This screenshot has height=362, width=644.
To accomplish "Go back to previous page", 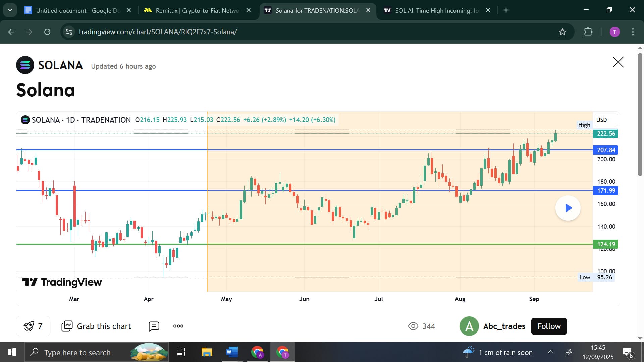I will (11, 32).
